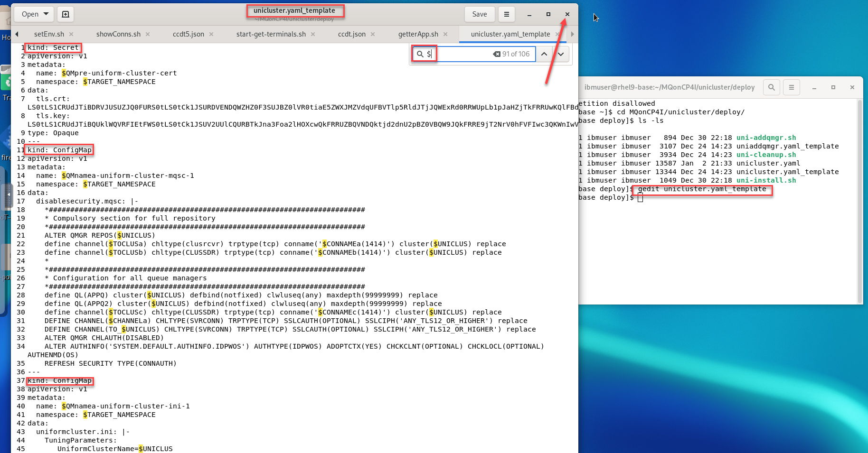Expand the Open recent files dropdown arrow
This screenshot has width=868, height=453.
point(46,14)
